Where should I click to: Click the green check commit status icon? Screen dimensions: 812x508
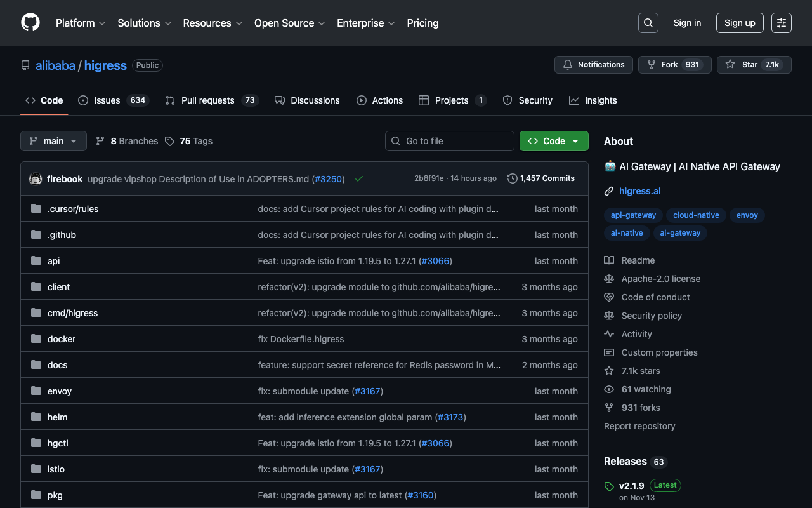[x=359, y=179]
